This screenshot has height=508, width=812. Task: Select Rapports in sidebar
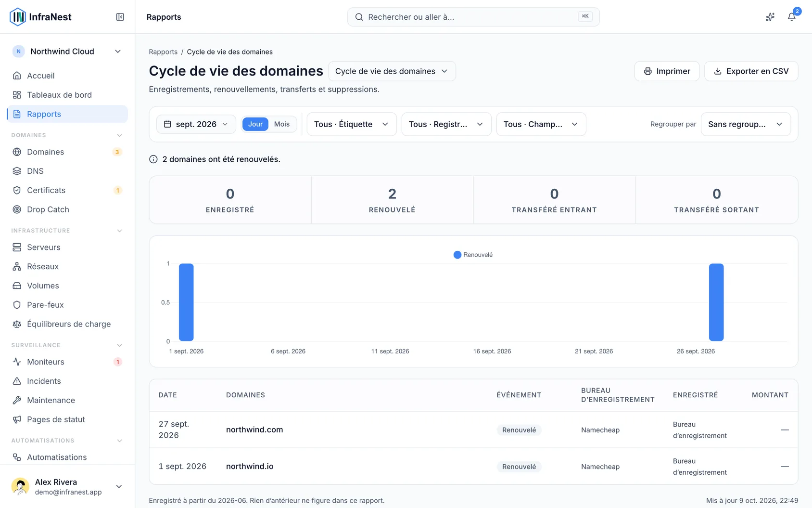67,114
